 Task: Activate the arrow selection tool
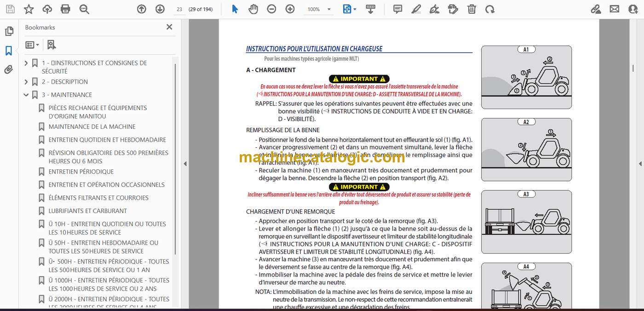click(235, 9)
